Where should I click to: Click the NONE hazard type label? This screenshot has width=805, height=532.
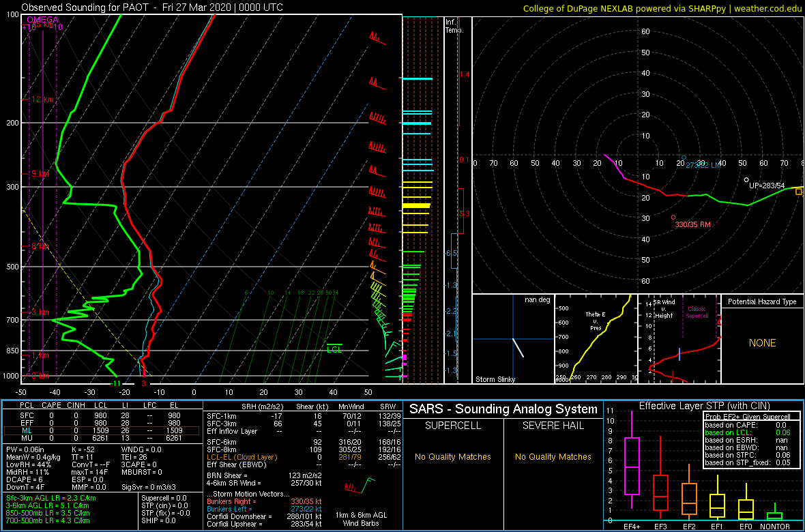pyautogui.click(x=763, y=343)
